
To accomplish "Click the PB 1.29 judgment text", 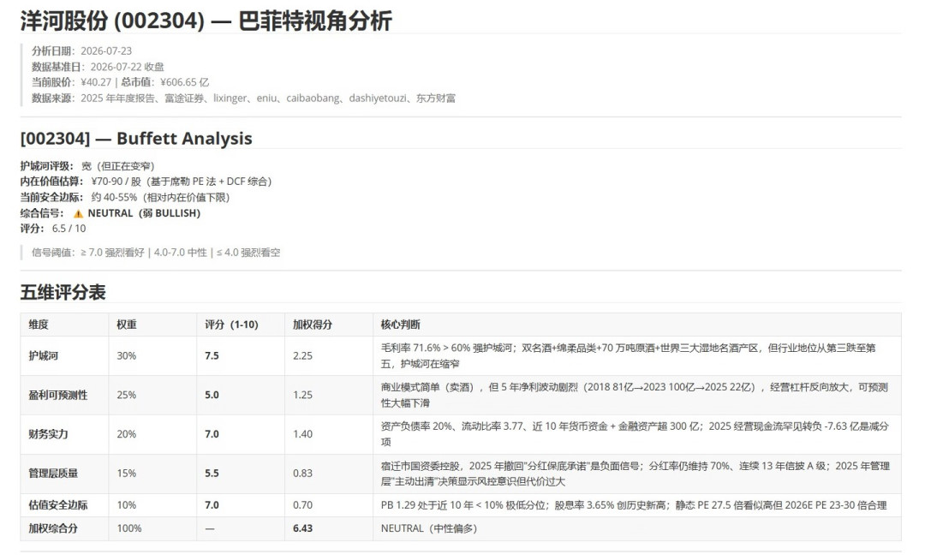I will (x=634, y=506).
